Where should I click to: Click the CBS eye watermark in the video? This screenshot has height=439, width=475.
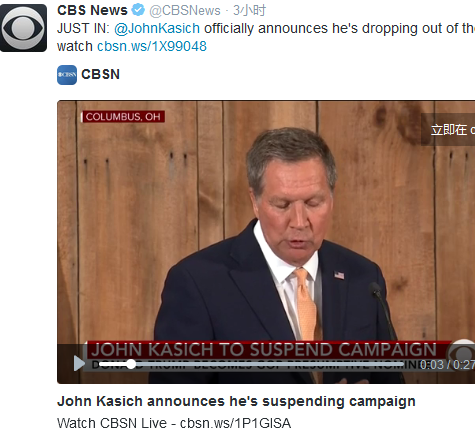462,352
